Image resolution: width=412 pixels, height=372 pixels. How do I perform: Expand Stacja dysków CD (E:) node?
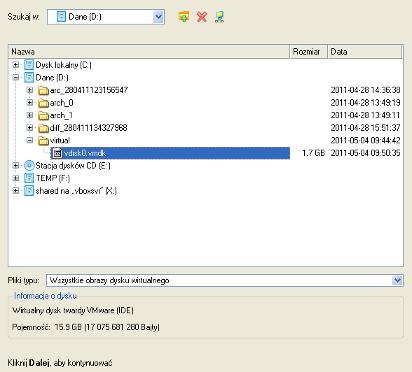[x=16, y=165]
